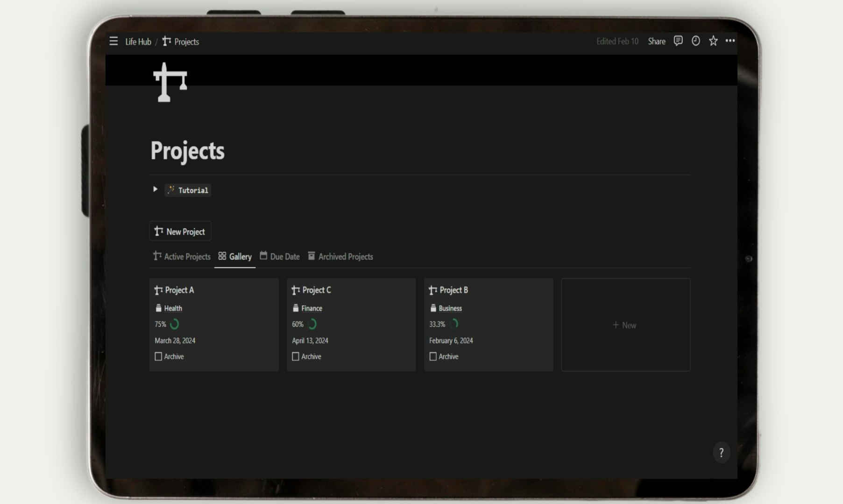The height and width of the screenshot is (504, 843).
Task: Click the Tutorial label
Action: pos(193,190)
